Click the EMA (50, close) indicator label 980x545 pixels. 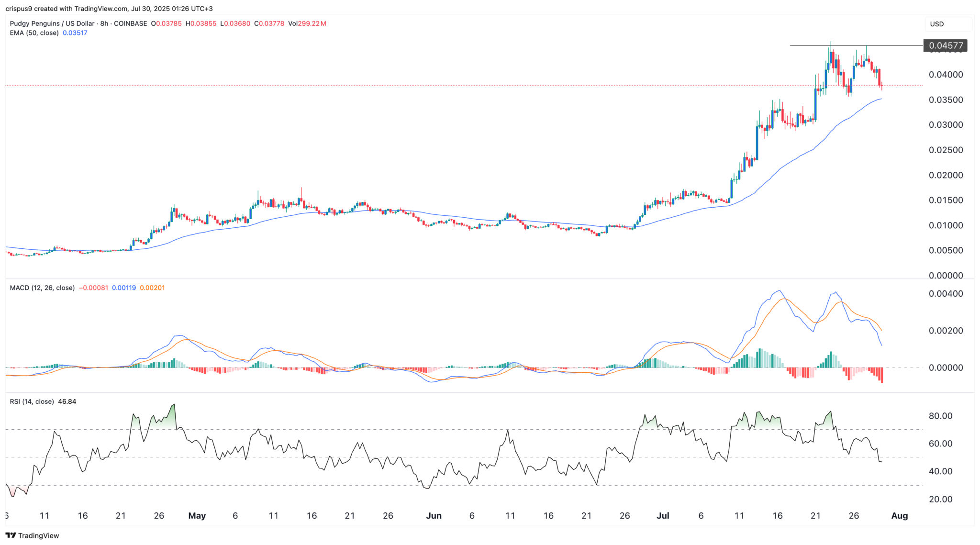[34, 33]
